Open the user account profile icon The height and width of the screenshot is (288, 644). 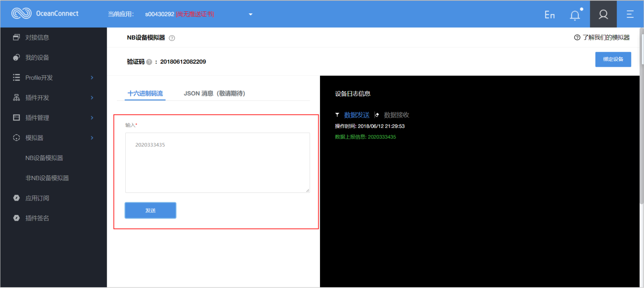pyautogui.click(x=603, y=14)
